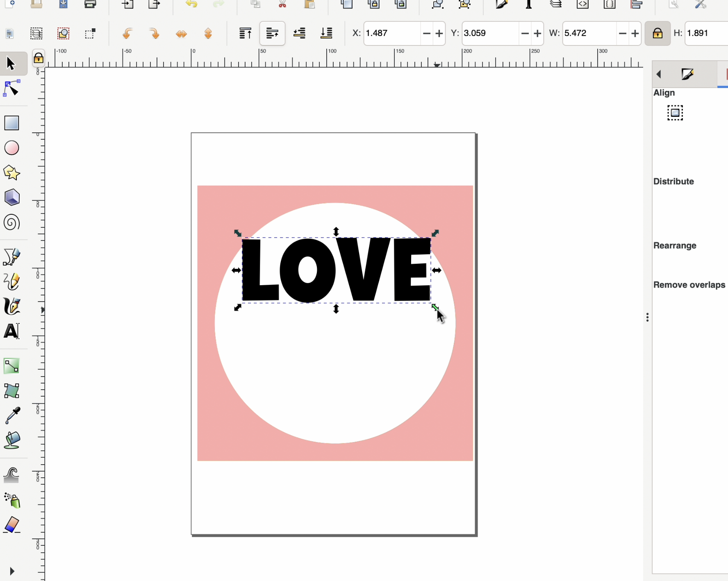Screen dimensions: 728x581
Task: Click Select All in All Layers icon
Action: [x=36, y=33]
